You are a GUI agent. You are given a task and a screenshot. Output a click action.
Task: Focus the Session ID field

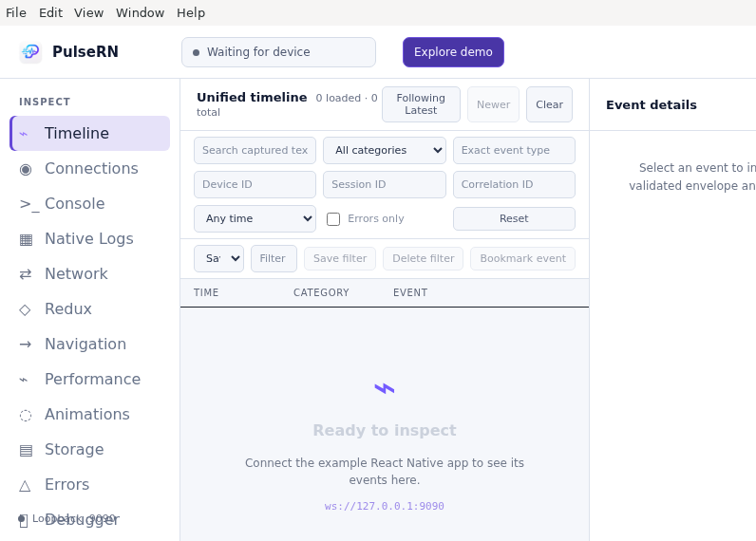pos(385,184)
